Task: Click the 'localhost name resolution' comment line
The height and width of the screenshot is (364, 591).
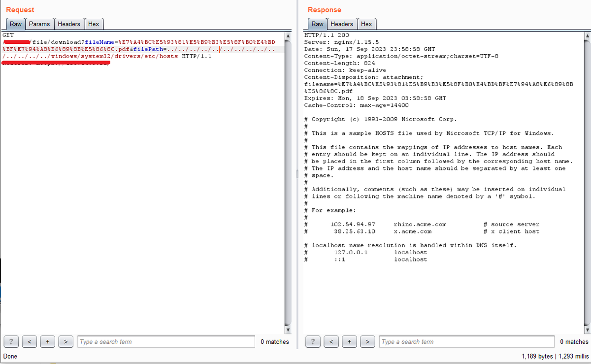Action: 411,245
